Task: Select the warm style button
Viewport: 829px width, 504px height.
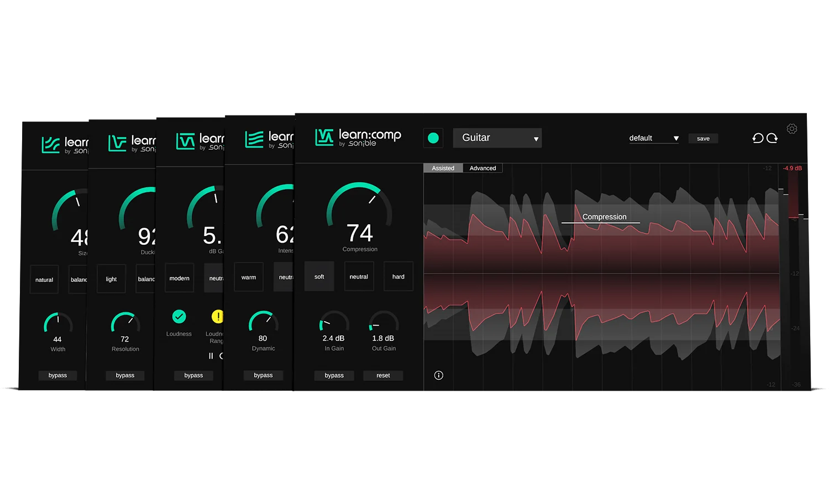Action: (x=249, y=277)
